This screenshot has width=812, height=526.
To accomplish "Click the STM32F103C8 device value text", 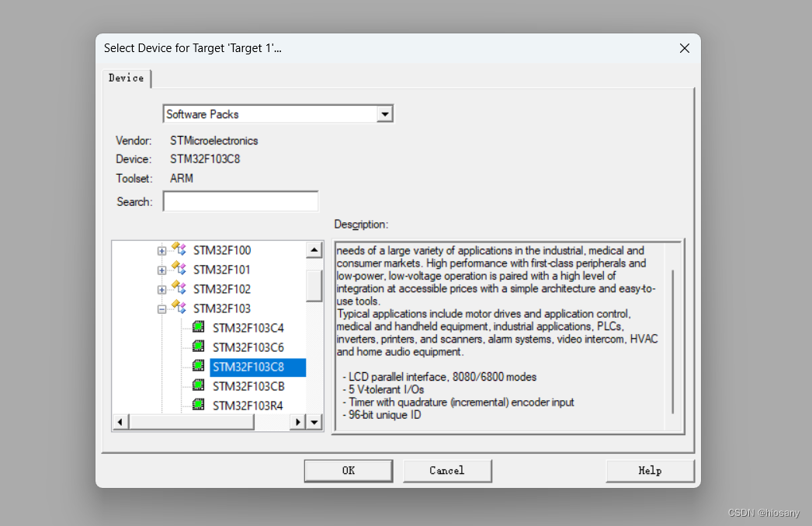I will click(x=205, y=159).
